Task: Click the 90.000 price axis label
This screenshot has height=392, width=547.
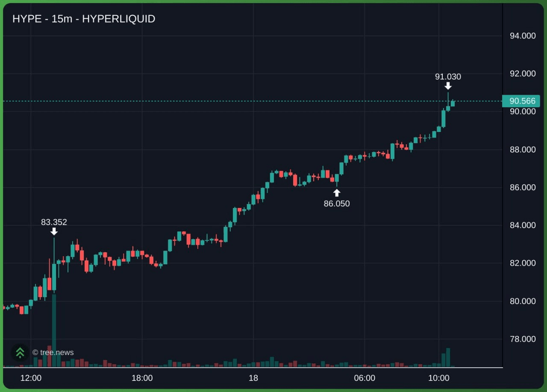Action: click(523, 111)
